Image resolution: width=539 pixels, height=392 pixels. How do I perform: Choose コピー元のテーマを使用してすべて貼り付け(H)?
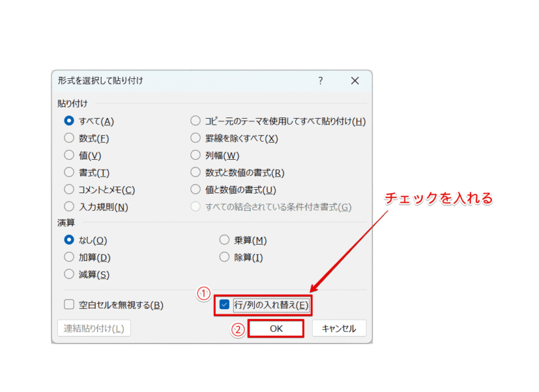coord(196,121)
